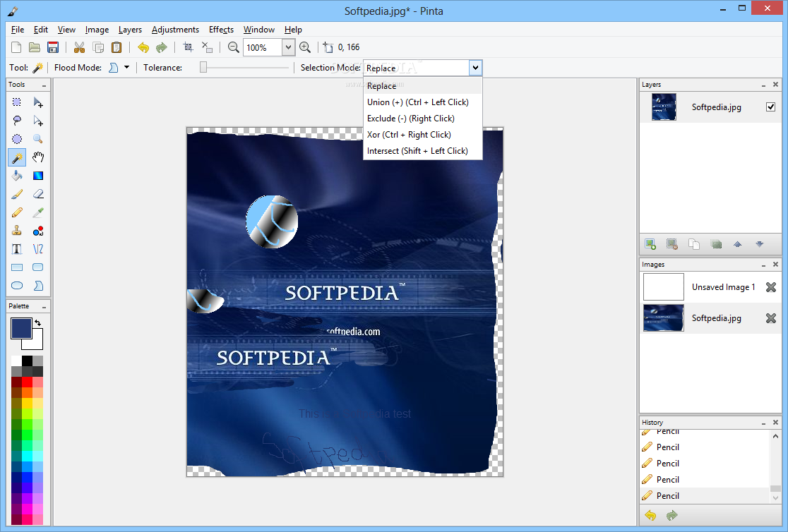Select the Rectangle shape tool
This screenshot has width=788, height=532.
coord(16,267)
